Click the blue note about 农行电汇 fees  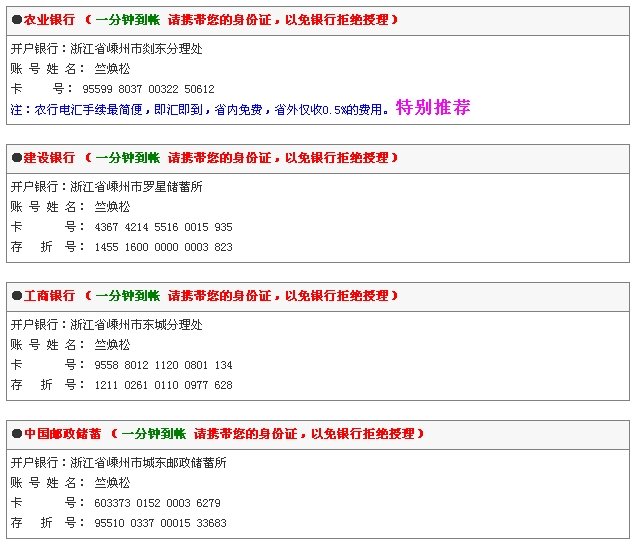click(200, 109)
